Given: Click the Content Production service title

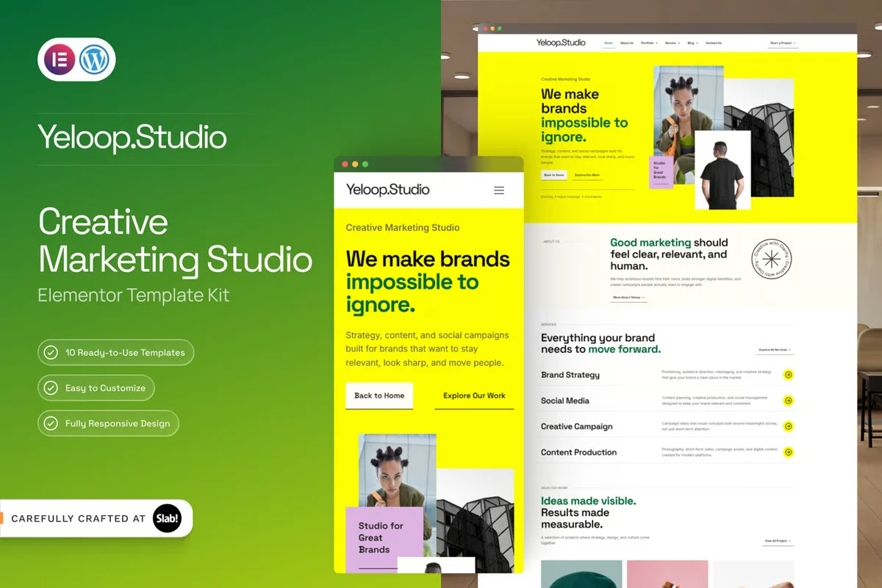Looking at the screenshot, I should (x=579, y=452).
